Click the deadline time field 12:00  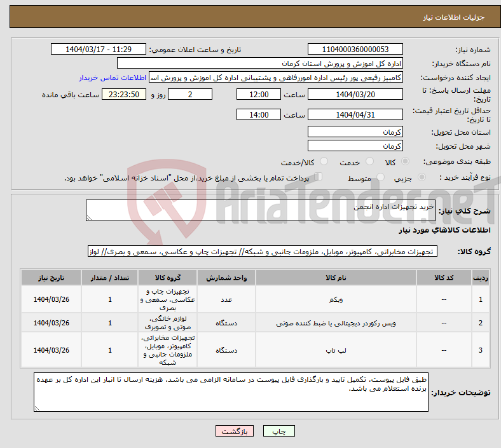coord(259,94)
